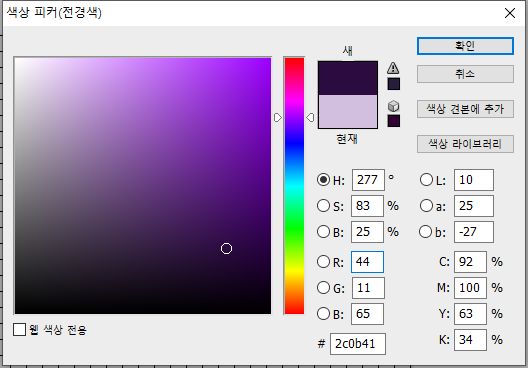Select the L lightness radio button

tap(426, 180)
